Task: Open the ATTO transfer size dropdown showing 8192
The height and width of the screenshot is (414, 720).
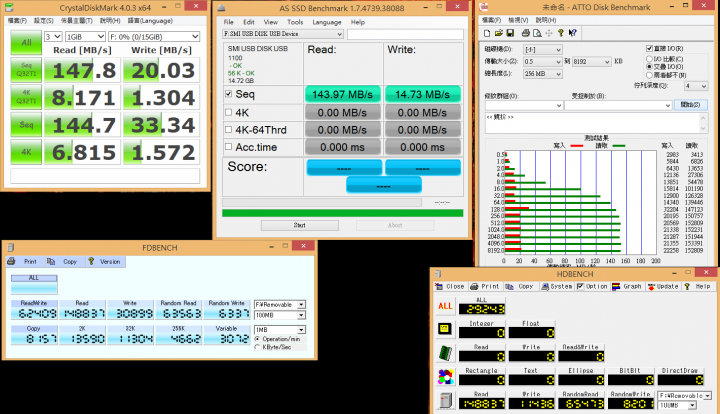Action: (591, 62)
